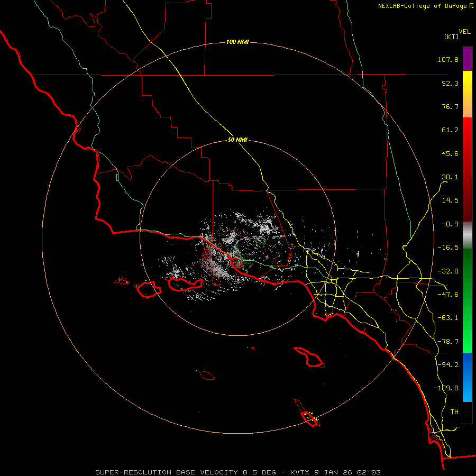
Task: Click the 76.7 legend value
Action: pos(450,106)
